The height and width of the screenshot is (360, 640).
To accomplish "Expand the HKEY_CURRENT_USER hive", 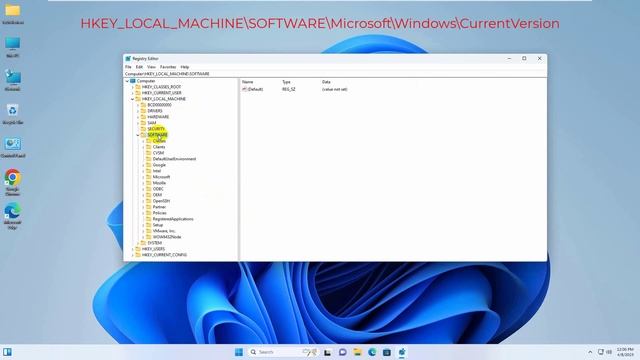I will tap(133, 93).
